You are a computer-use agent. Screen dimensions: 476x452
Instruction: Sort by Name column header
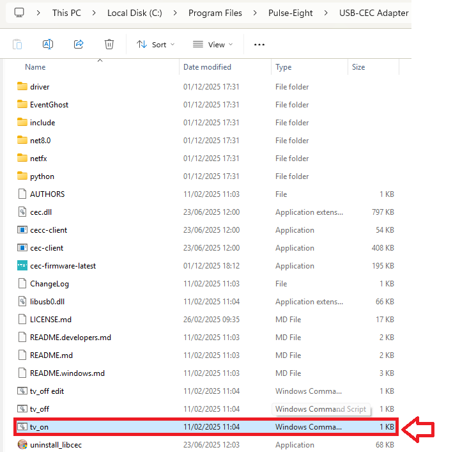point(35,67)
